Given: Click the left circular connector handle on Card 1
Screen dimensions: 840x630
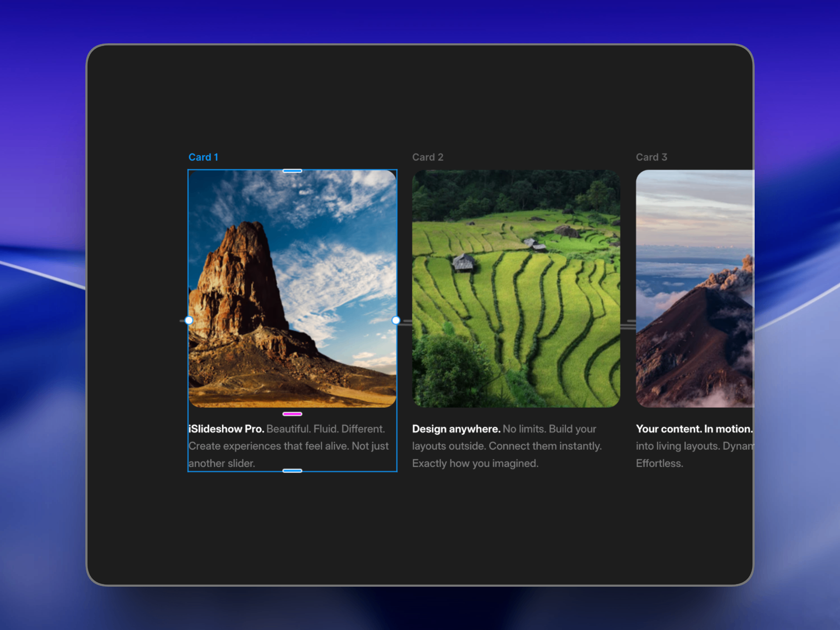Looking at the screenshot, I should coord(189,320).
